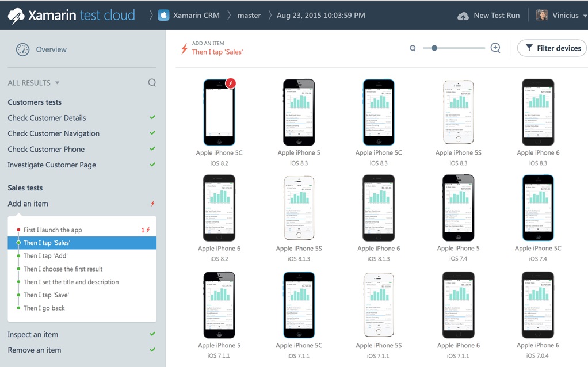Open the Apple iPhone 6 iOS 7.1.1 screenshot
588x367 pixels.
pyautogui.click(x=458, y=305)
